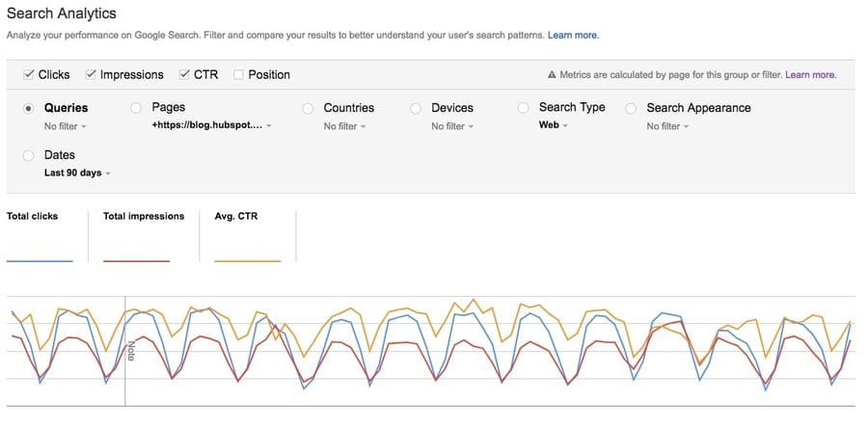Click the metrics warning triangle icon
The image size is (868, 427).
pos(552,74)
